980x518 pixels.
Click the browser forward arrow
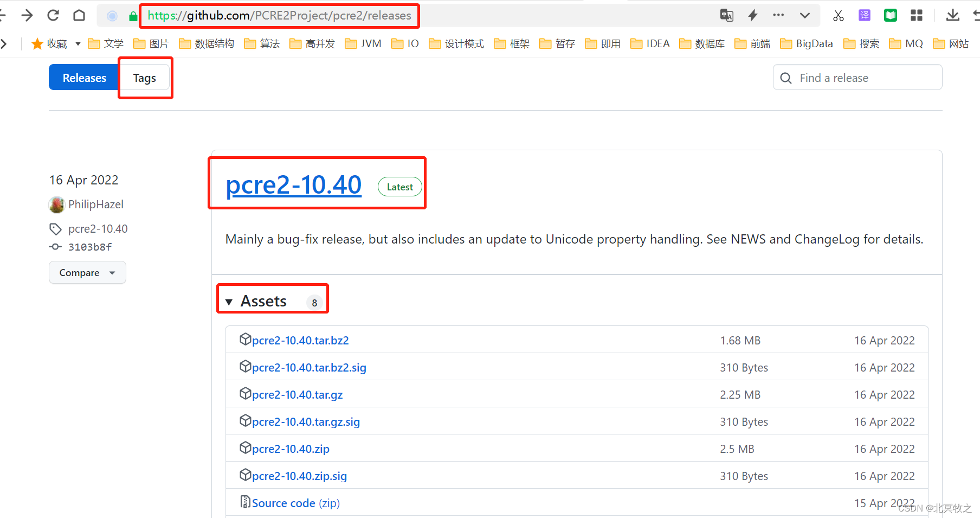pyautogui.click(x=27, y=15)
